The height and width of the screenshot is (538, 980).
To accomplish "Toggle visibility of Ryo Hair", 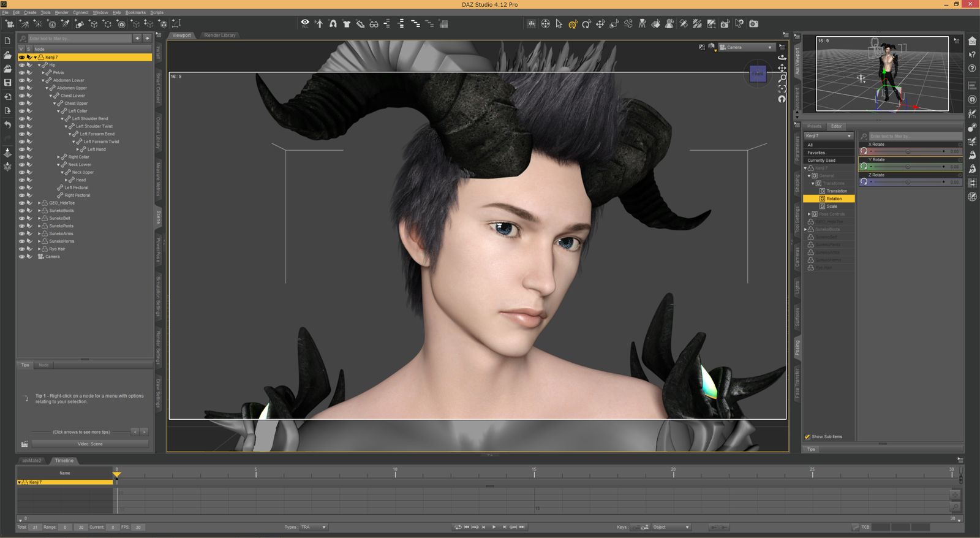I will (21, 249).
